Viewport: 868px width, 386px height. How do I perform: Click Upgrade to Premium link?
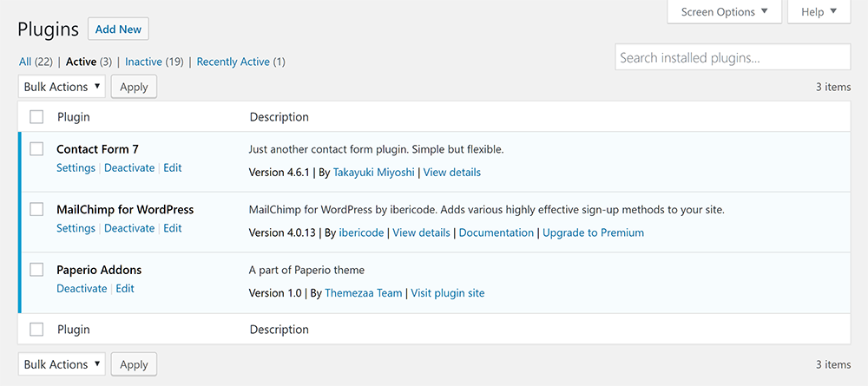(x=594, y=232)
